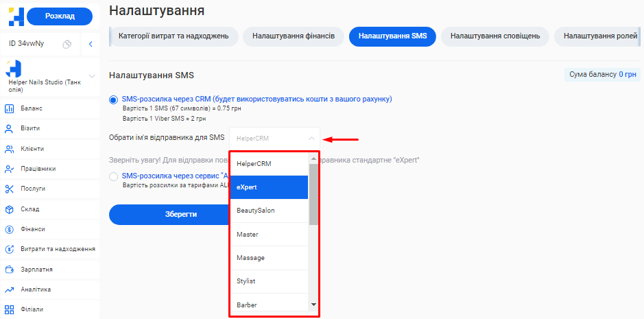Select SMS-розсилка через CRM radio button

point(113,99)
